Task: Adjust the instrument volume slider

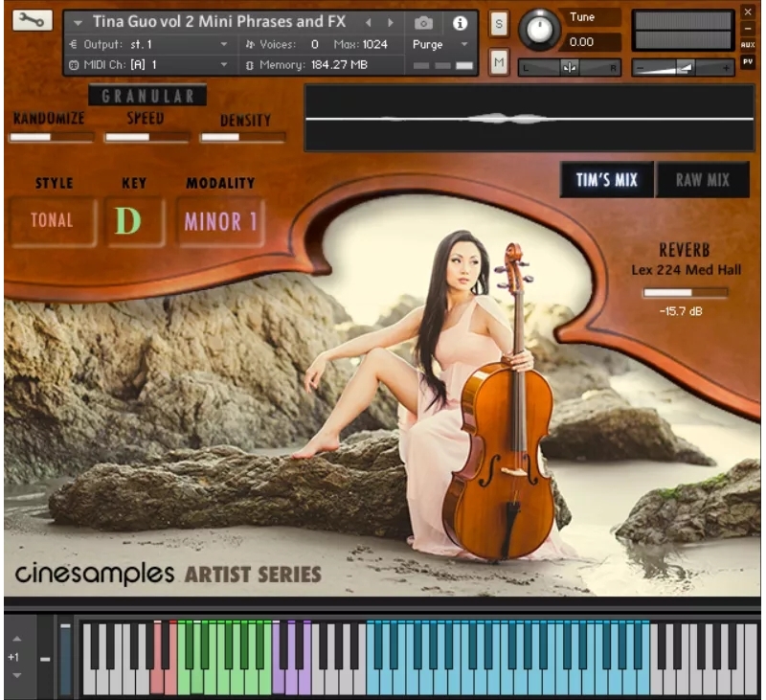Action: [683, 68]
